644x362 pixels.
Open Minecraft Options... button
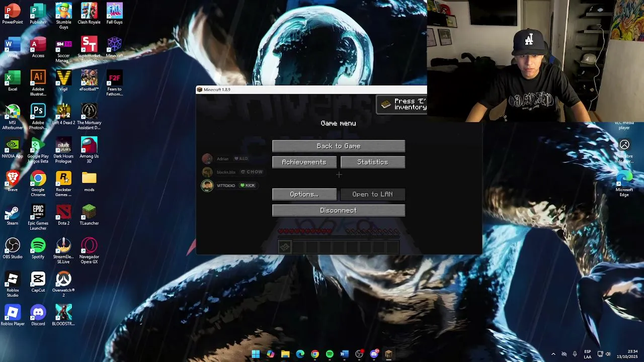click(x=304, y=194)
